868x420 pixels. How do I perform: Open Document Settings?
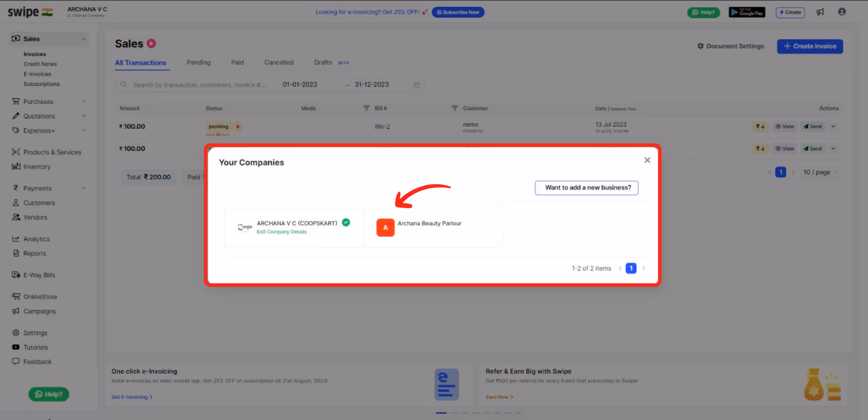coord(731,46)
